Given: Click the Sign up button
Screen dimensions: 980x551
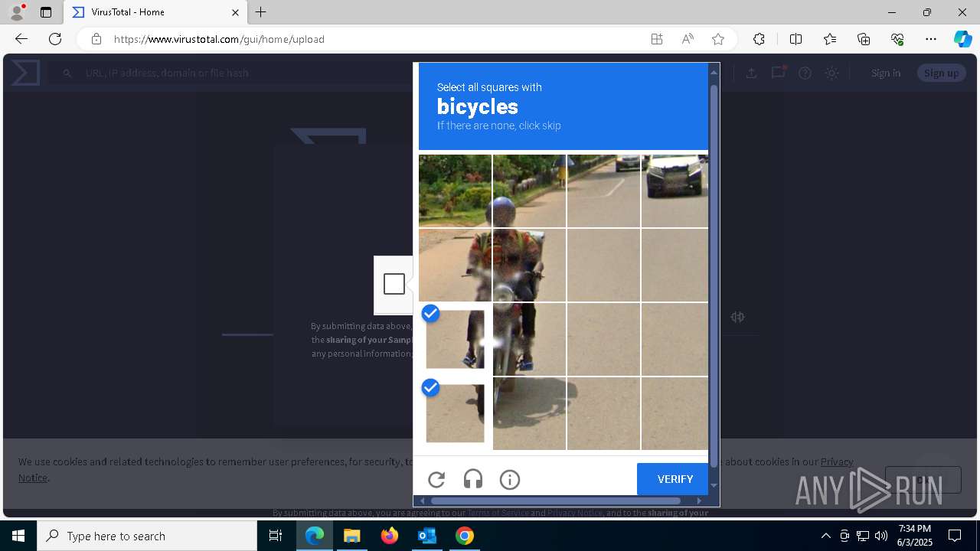Looking at the screenshot, I should click(x=941, y=73).
